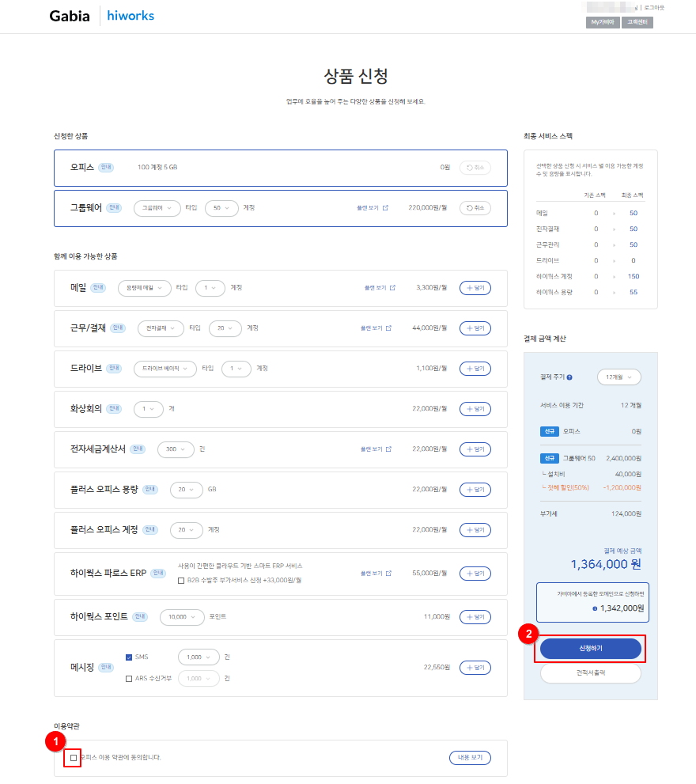Uncheck the SMS checkbox in 메시징
Screen dimensions: 696x784
[x=129, y=657]
